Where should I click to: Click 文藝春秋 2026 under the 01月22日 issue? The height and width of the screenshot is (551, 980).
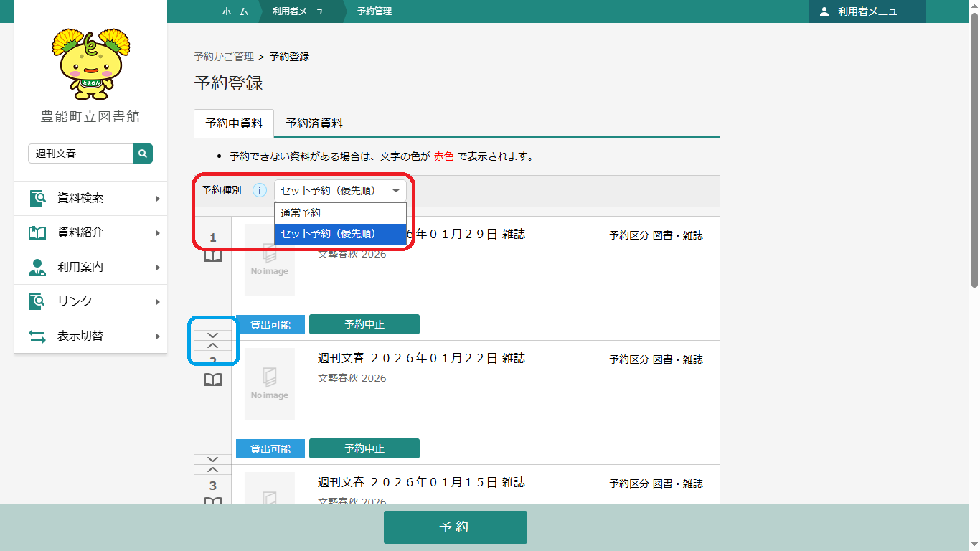[x=352, y=378]
